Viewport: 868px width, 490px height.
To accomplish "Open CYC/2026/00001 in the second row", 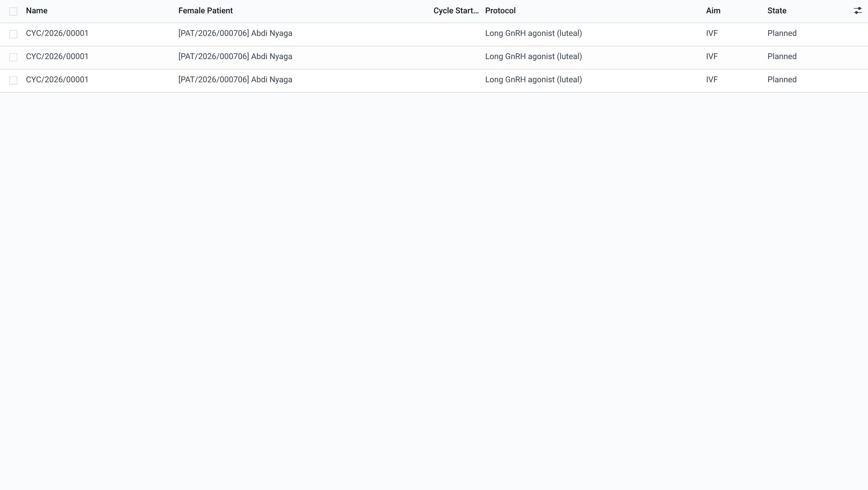I will pos(57,56).
